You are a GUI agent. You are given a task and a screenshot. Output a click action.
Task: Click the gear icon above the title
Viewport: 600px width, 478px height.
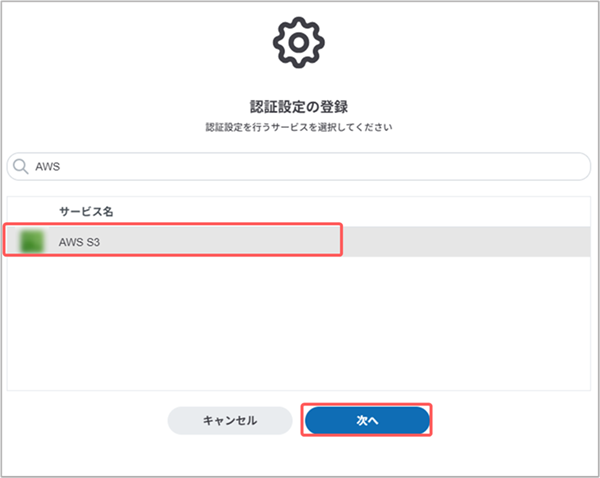point(300,42)
